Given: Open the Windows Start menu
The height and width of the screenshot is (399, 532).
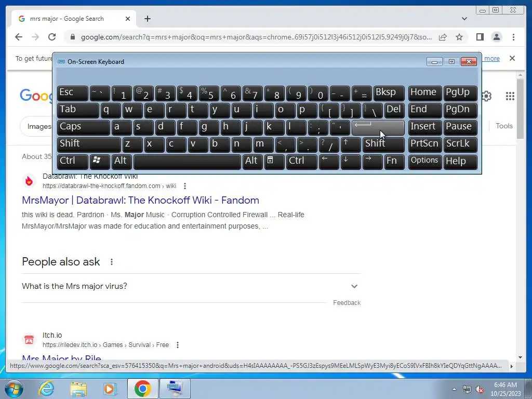Looking at the screenshot, I should [x=14, y=389].
